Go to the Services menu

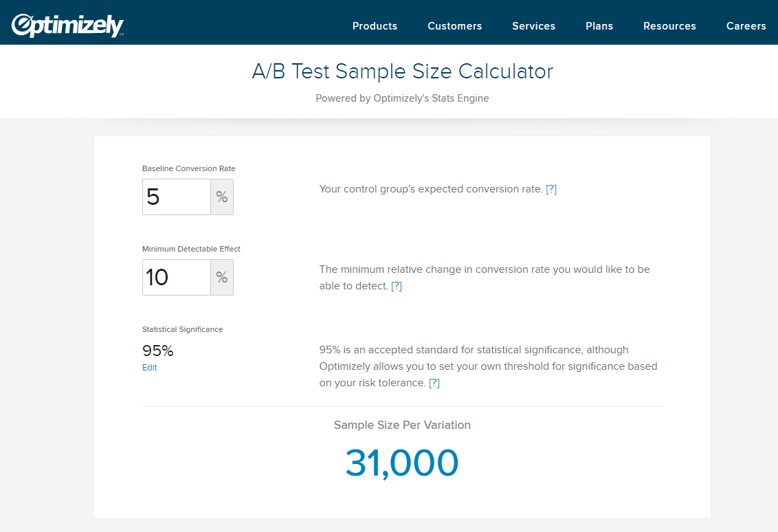pos(533,26)
